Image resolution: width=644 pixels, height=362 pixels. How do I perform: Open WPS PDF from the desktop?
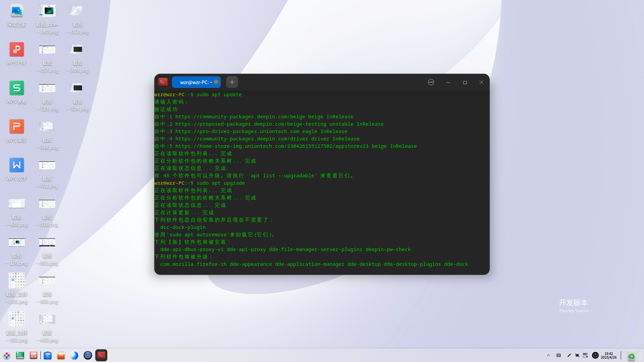[16, 49]
